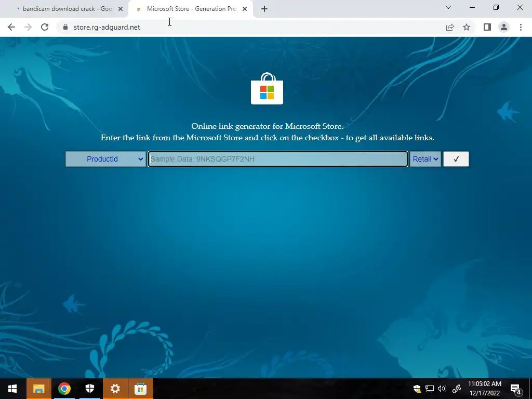The width and height of the screenshot is (532, 399).
Task: Open Windows Security from the taskbar
Action: [x=89, y=389]
